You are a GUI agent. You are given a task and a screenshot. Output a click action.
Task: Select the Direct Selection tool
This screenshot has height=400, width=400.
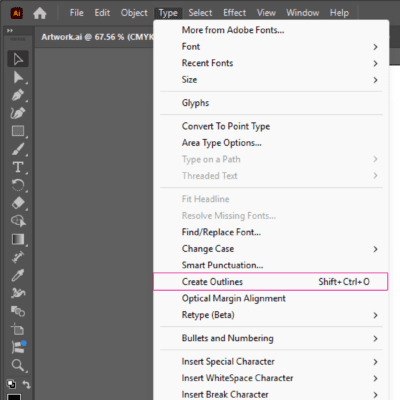click(x=18, y=77)
